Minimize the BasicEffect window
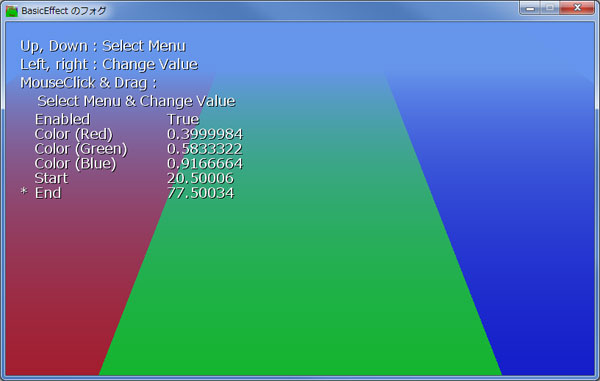Image resolution: width=600 pixels, height=381 pixels. click(530, 8)
